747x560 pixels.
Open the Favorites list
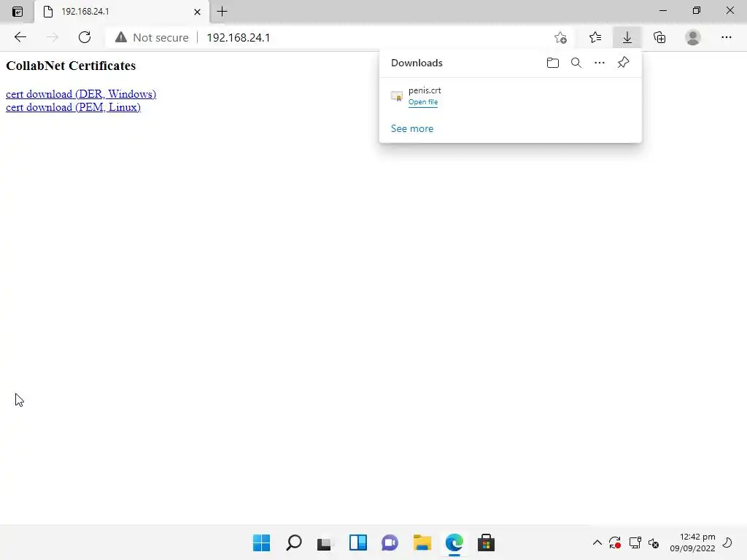(x=595, y=37)
